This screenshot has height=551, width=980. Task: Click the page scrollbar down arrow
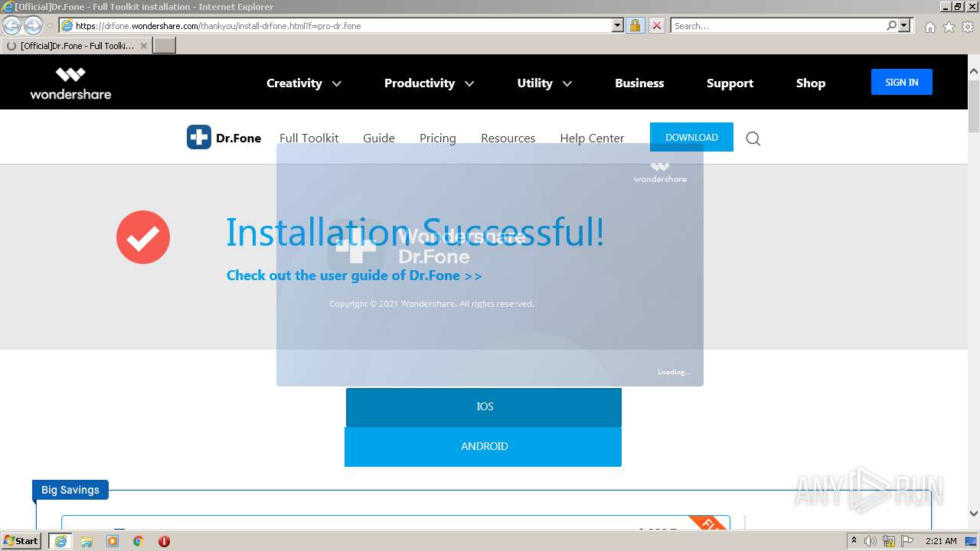tap(974, 514)
